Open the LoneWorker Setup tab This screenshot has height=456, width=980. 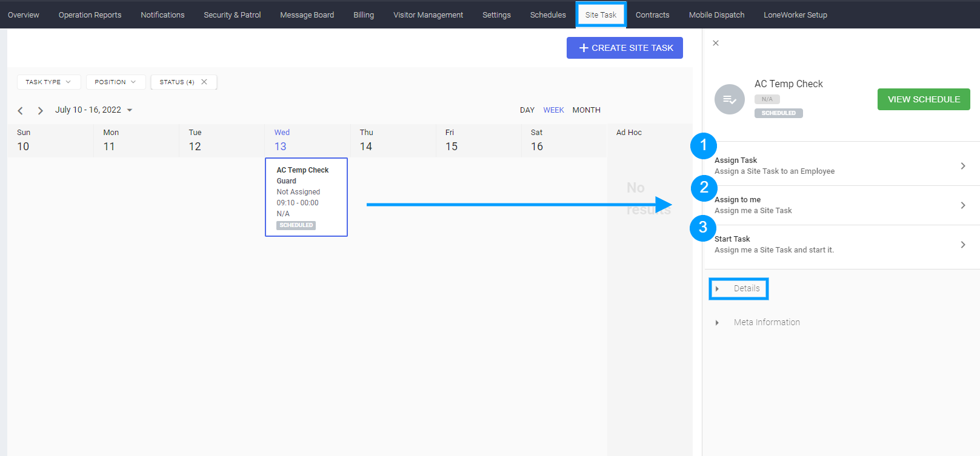[795, 15]
